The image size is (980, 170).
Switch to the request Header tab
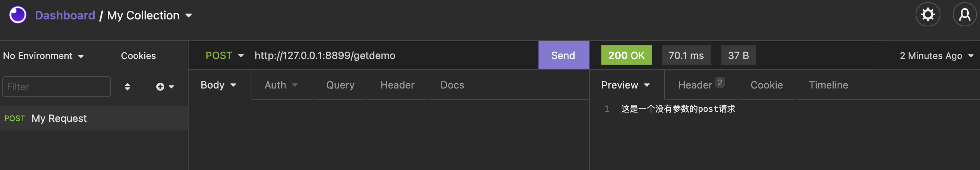397,85
